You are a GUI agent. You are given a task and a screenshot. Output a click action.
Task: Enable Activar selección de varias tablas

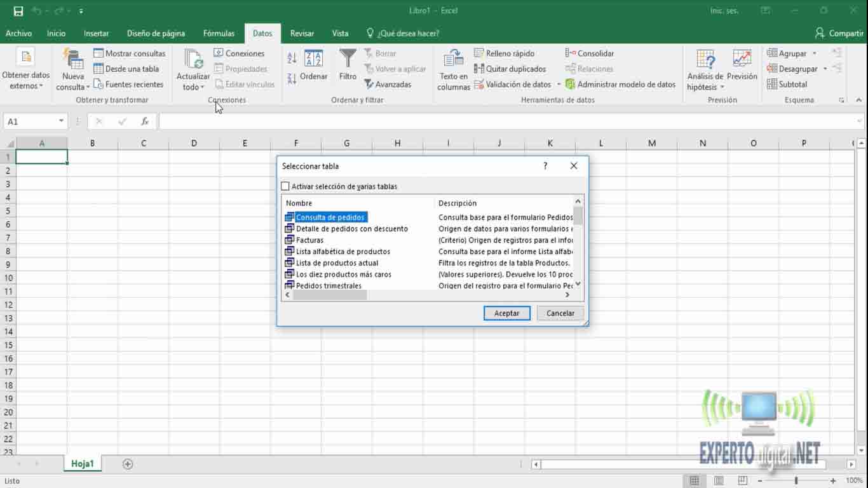coord(285,186)
